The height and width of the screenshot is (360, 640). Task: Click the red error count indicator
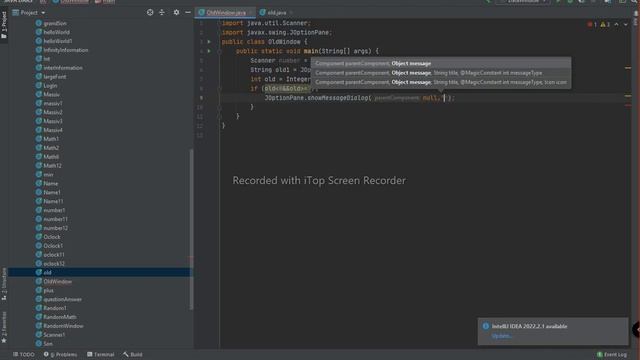[592, 24]
